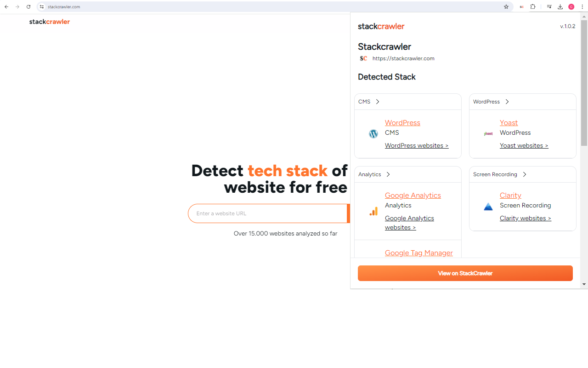Open the browser downloads icon
The height and width of the screenshot is (368, 588).
click(560, 7)
